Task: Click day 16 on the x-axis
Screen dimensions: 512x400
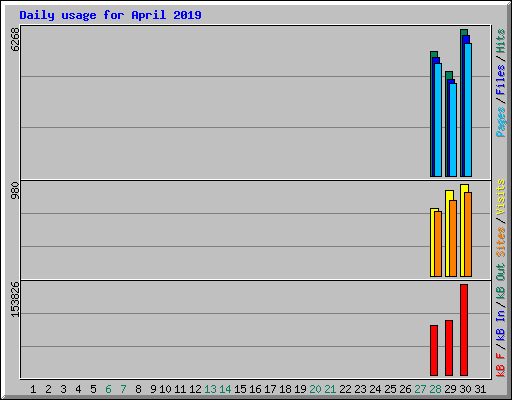Action: 255,389
